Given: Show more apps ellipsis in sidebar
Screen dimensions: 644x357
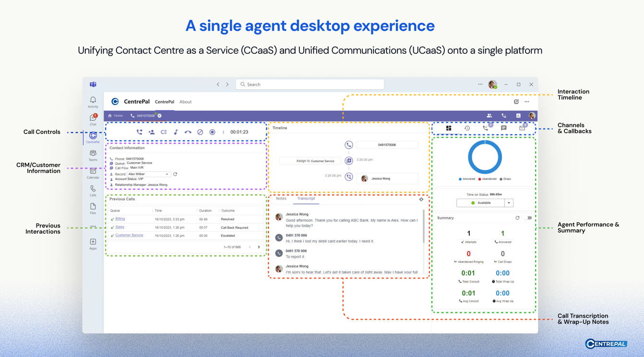Looking at the screenshot, I should click(93, 226).
